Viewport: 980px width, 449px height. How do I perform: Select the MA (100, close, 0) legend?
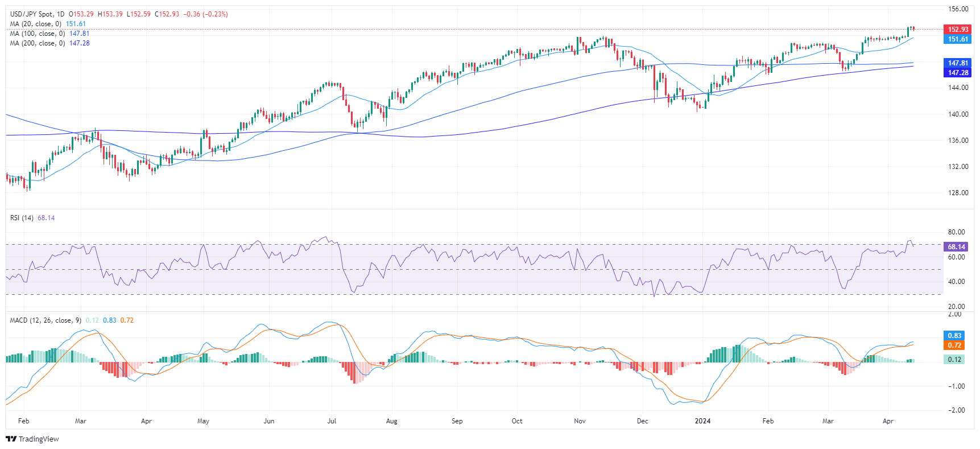click(37, 34)
